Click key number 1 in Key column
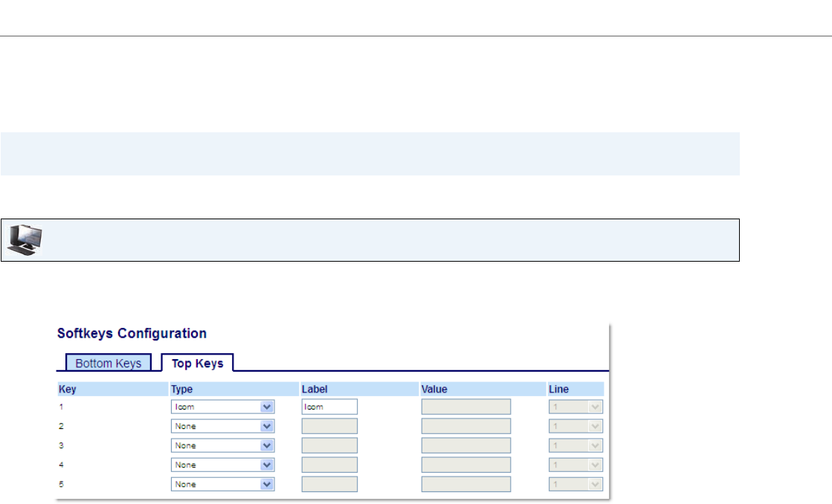Screen dimensions: 832x504 [61, 407]
